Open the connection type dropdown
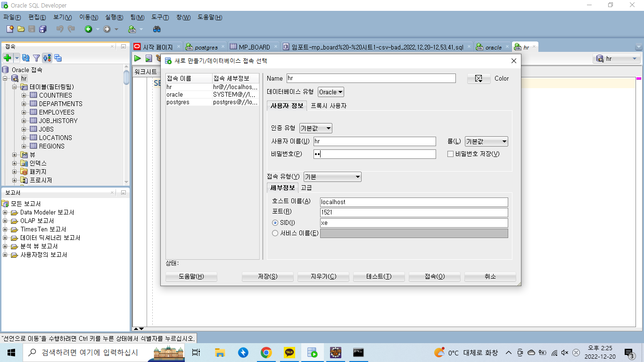 (x=332, y=177)
